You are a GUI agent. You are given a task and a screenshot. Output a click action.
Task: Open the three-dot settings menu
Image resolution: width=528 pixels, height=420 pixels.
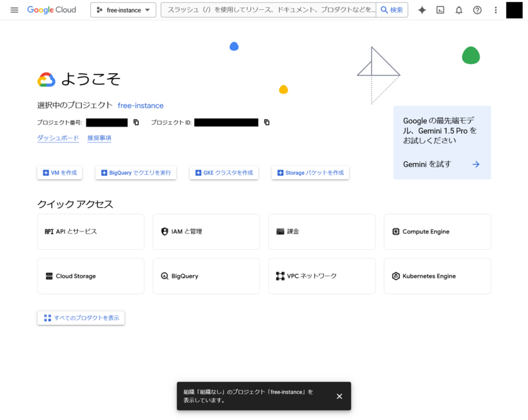[496, 10]
